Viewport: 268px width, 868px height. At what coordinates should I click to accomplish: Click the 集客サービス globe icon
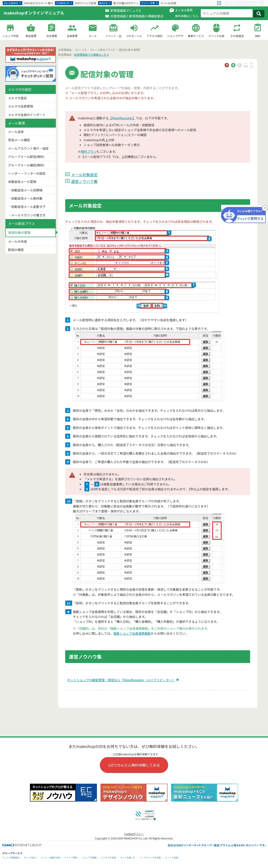(196, 28)
